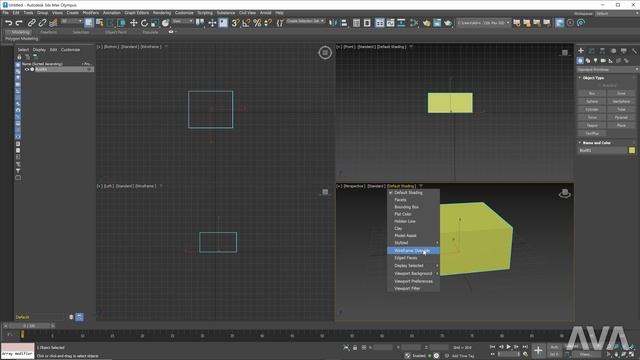Choose Edged Faces from shading menu
This screenshot has height=360, width=640.
tap(413, 258)
